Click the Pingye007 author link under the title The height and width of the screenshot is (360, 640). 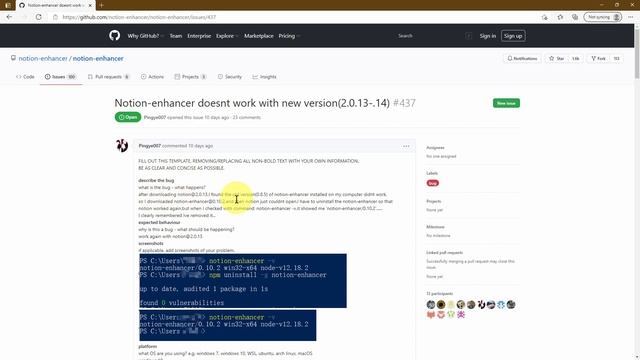pyautogui.click(x=155, y=118)
